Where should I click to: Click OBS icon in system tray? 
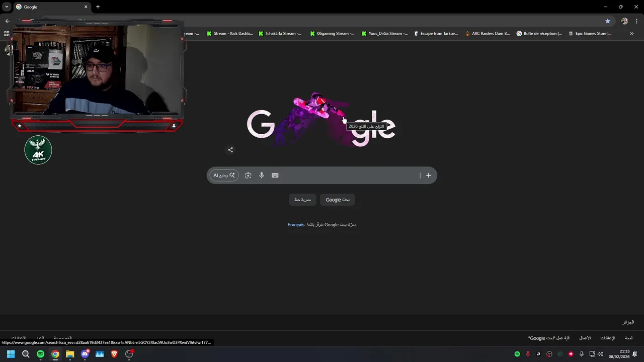[549, 354]
